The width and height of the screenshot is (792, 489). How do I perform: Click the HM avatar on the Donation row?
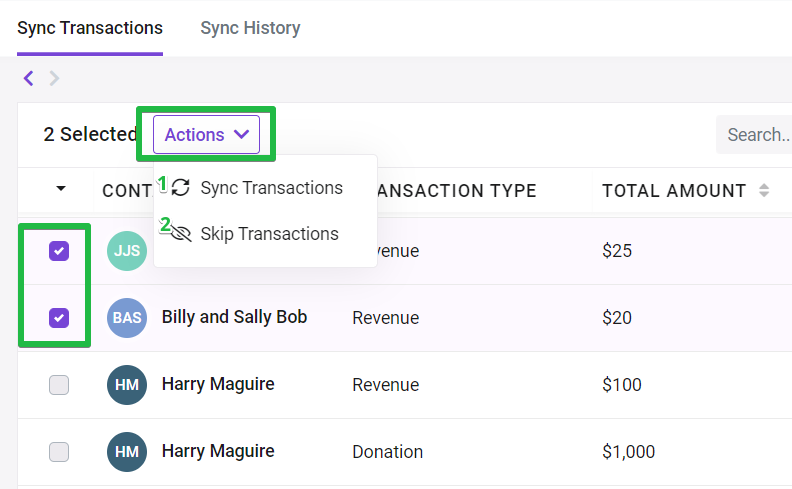pos(127,452)
